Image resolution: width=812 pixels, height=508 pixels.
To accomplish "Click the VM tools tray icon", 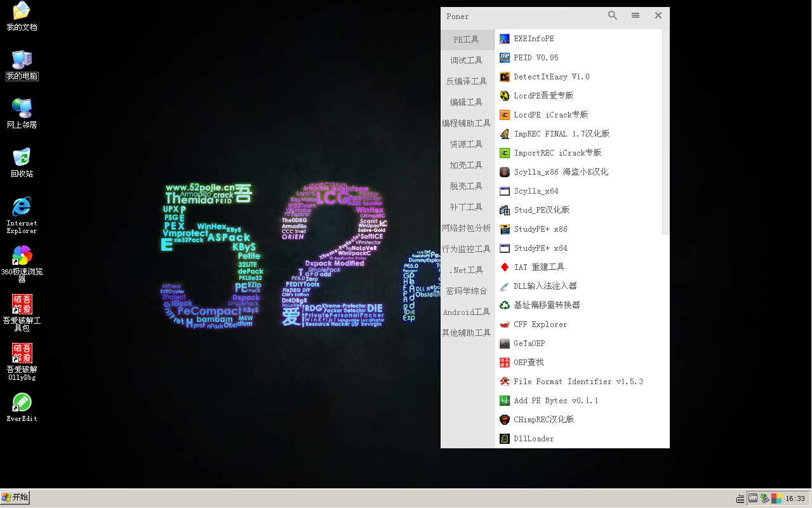I will (x=753, y=498).
